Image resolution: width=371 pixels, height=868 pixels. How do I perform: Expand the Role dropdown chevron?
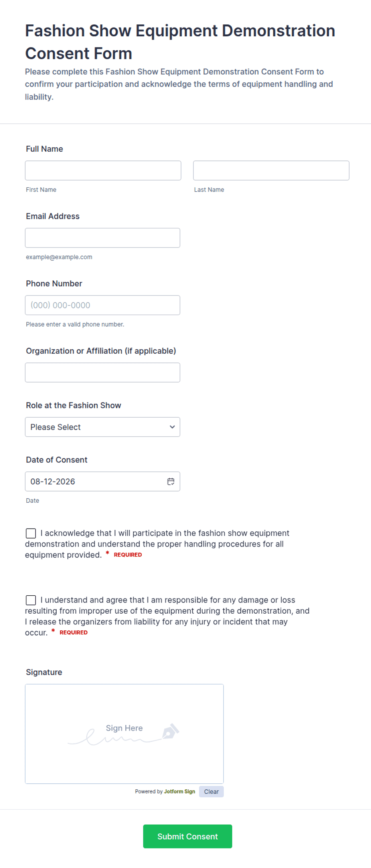coord(172,427)
